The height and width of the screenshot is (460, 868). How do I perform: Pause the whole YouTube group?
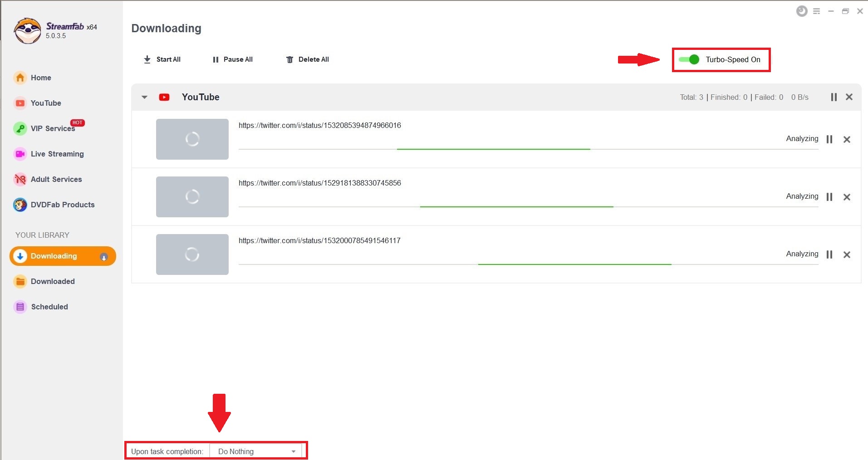(x=834, y=97)
